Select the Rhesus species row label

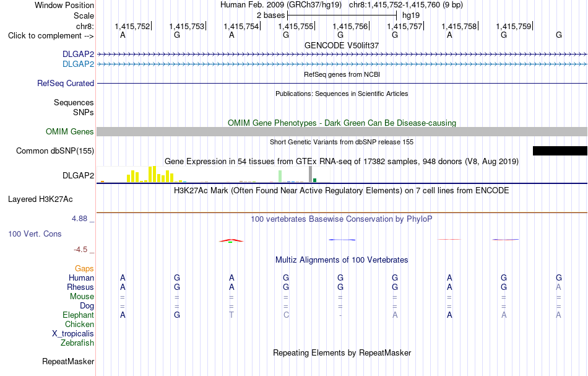pos(80,287)
